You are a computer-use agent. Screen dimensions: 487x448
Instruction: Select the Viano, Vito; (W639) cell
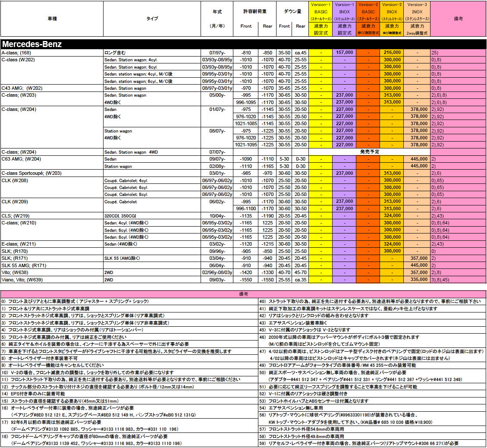pos(52,280)
